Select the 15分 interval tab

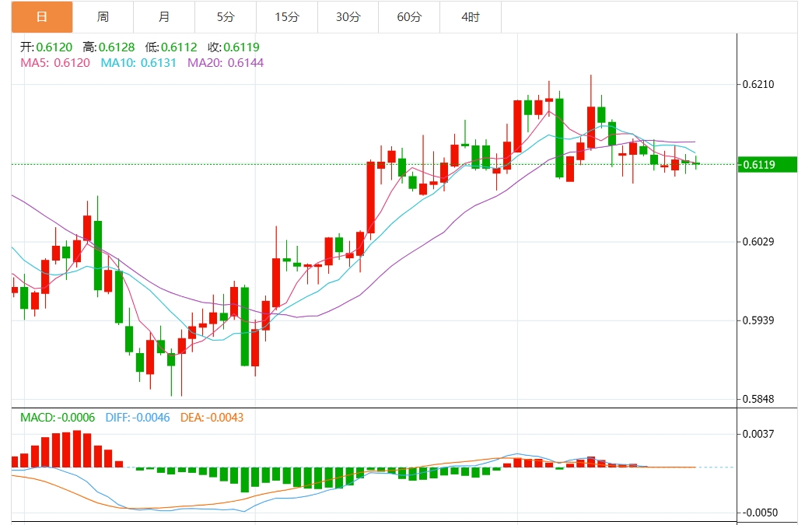(287, 17)
